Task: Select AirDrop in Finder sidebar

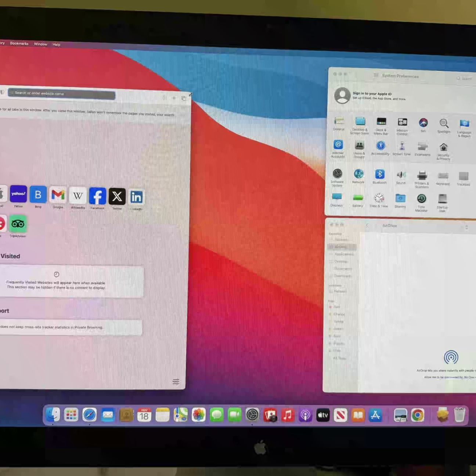Action: click(342, 247)
